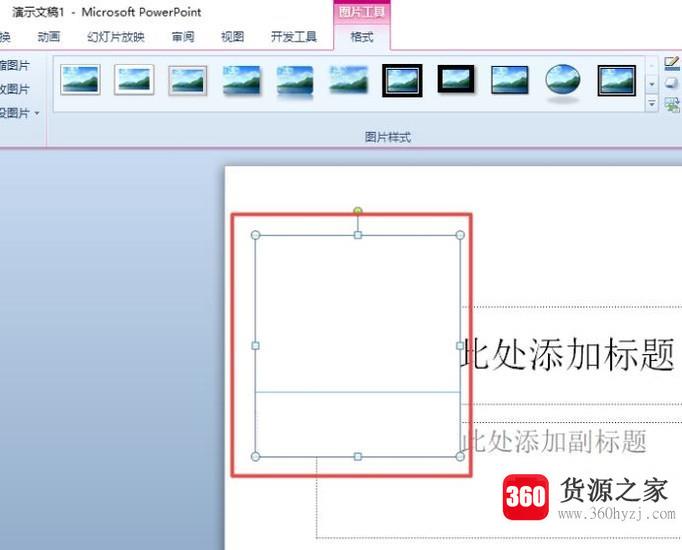This screenshot has height=550, width=682.
Task: Apply the Beveled Oval Black picture style
Action: 562,81
